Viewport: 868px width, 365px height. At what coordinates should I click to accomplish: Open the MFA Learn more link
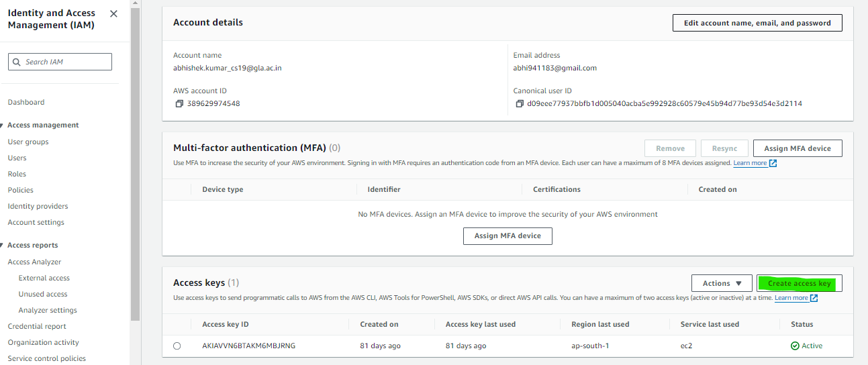point(750,163)
